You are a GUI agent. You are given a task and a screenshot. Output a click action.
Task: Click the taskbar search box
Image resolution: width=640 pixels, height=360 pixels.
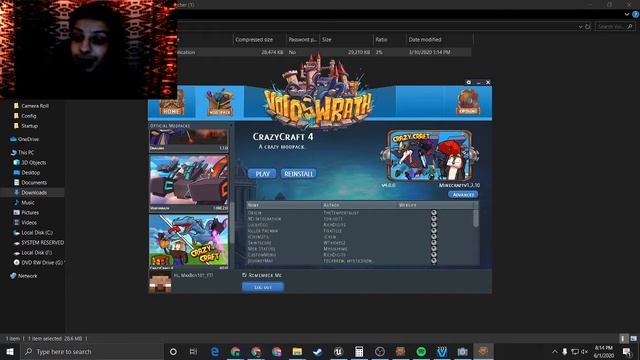point(91,351)
